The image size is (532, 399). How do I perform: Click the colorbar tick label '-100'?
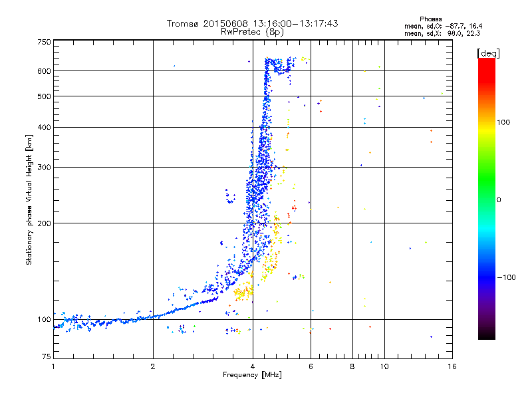click(x=506, y=277)
